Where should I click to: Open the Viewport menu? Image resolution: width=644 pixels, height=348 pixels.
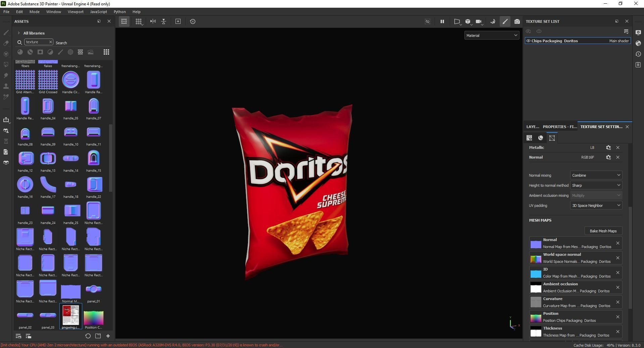(76, 12)
